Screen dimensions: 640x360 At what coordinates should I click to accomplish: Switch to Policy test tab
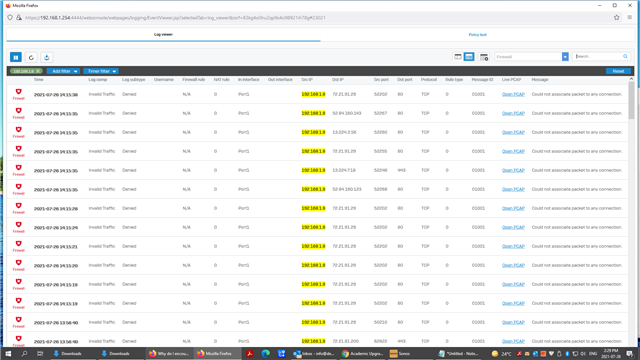pyautogui.click(x=477, y=35)
